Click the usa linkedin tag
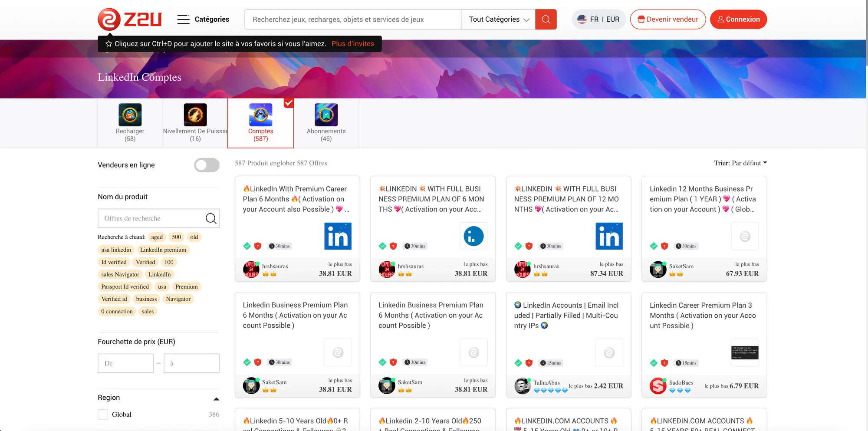868x431 pixels. pos(116,250)
